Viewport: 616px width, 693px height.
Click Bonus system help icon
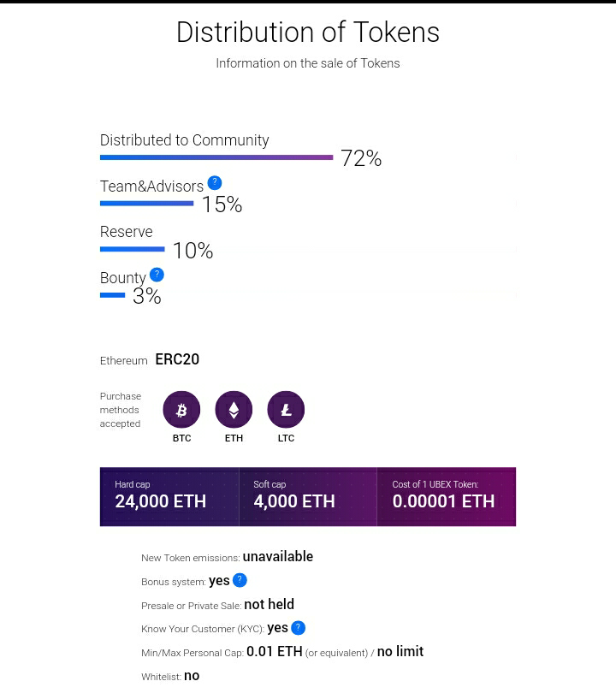pyautogui.click(x=240, y=580)
